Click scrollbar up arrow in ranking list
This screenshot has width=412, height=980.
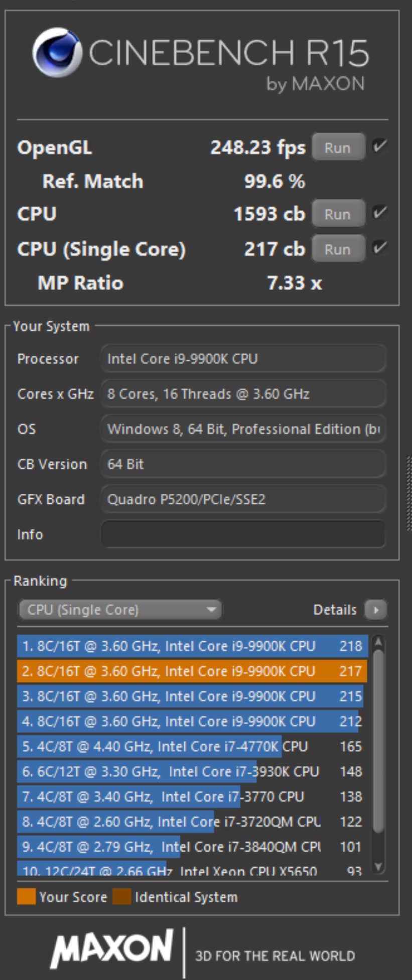point(379,642)
